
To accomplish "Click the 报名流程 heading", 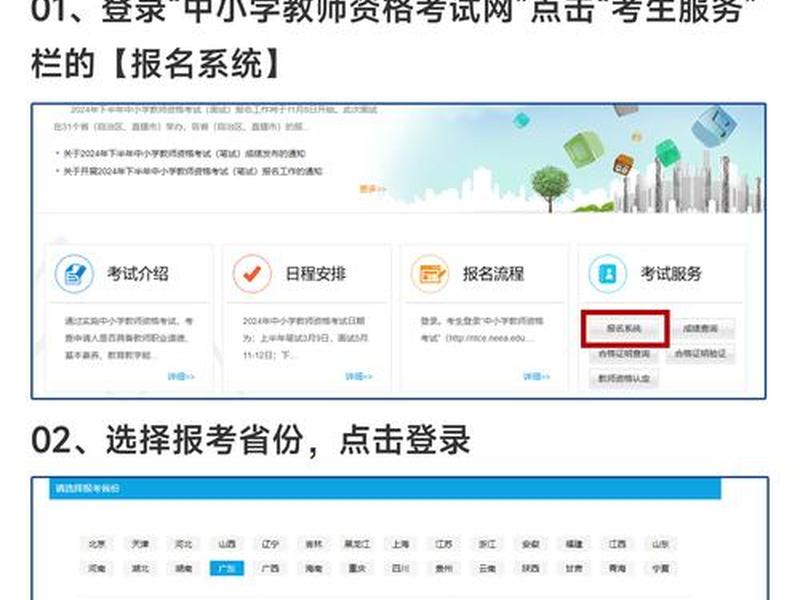I will pyautogui.click(x=493, y=274).
